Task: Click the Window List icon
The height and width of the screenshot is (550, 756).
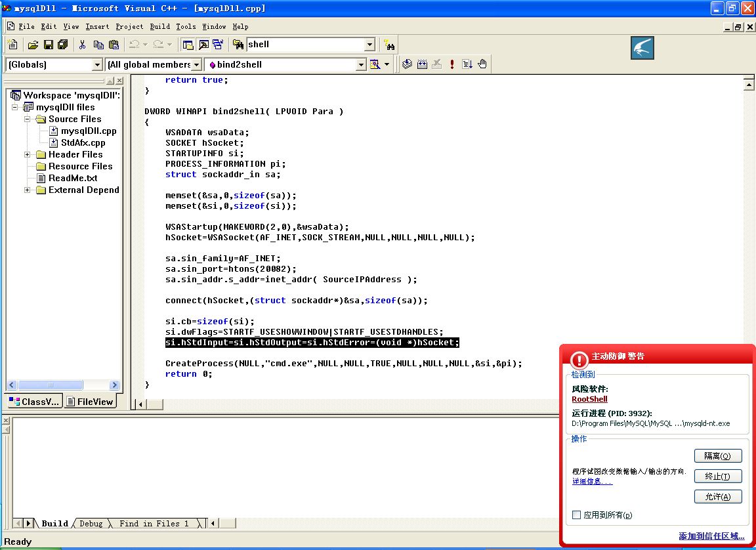Action: tap(218, 45)
